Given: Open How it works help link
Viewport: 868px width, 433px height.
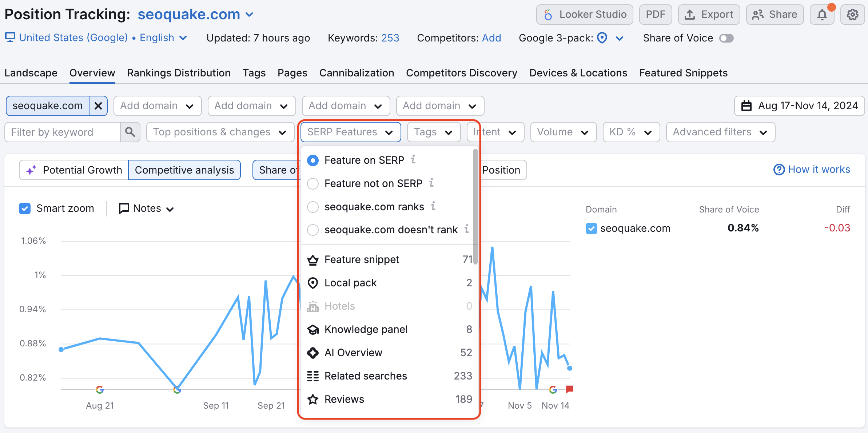Looking at the screenshot, I should (812, 170).
